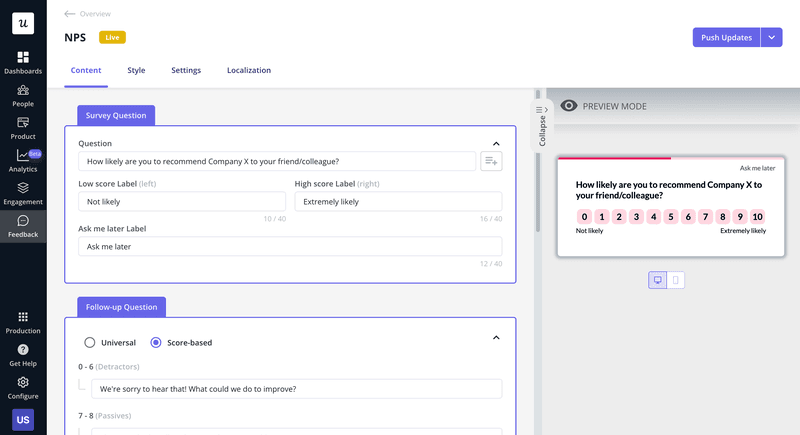Select the Universal radio option
Image resolution: width=800 pixels, height=435 pixels.
pyautogui.click(x=90, y=342)
